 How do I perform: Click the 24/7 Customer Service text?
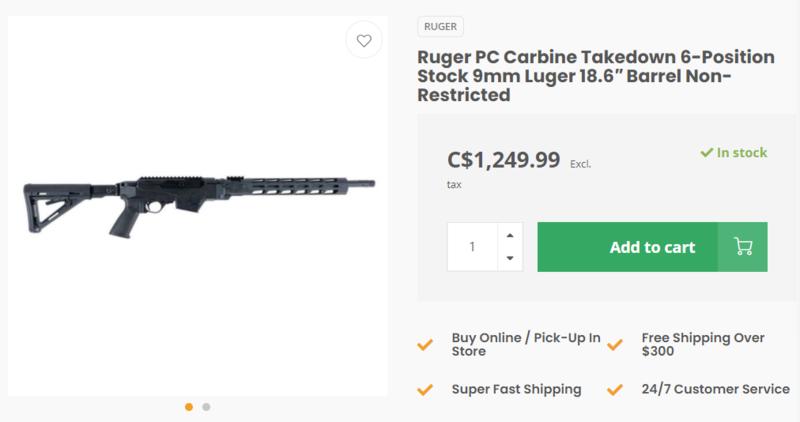click(x=715, y=388)
